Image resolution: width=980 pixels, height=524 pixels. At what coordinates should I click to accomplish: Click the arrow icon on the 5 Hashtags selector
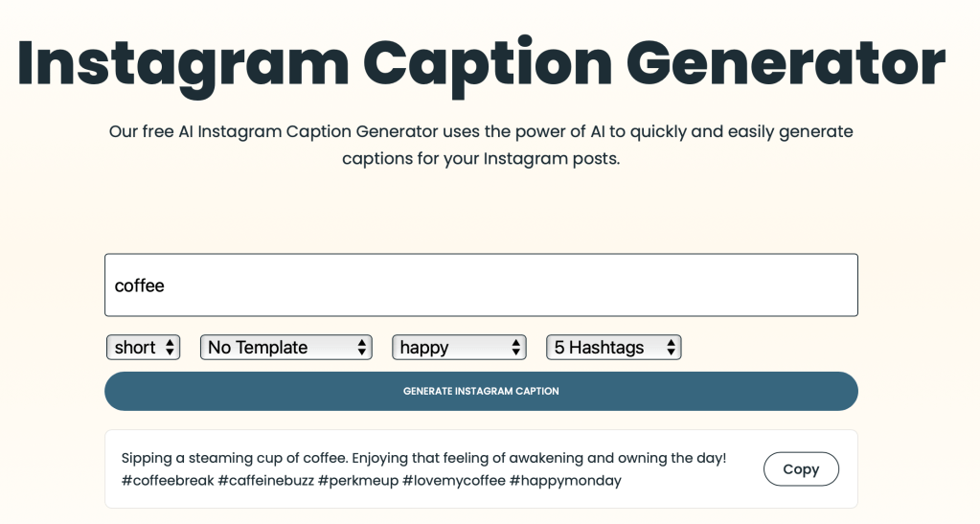click(672, 348)
